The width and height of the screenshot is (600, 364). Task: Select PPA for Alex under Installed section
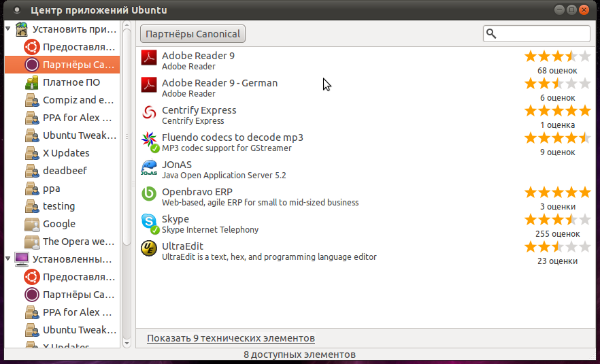pos(62,312)
